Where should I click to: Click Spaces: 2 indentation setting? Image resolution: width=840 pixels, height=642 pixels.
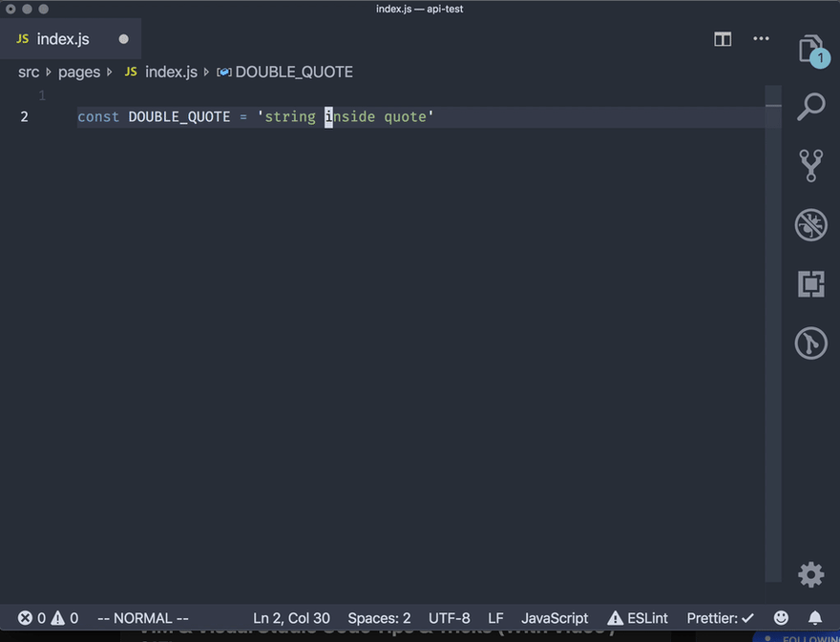[379, 618]
